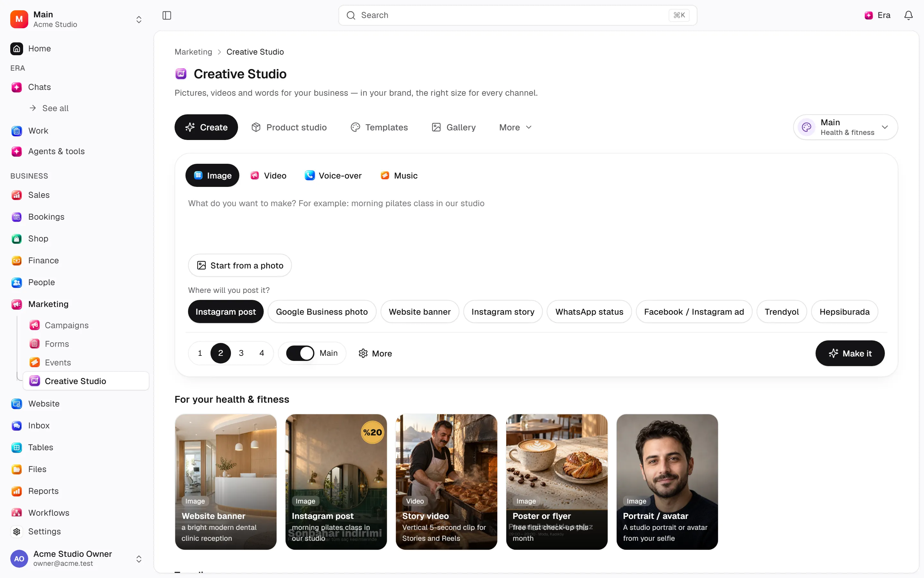Toggle the Main brand switch
The width and height of the screenshot is (924, 578).
pyautogui.click(x=300, y=353)
